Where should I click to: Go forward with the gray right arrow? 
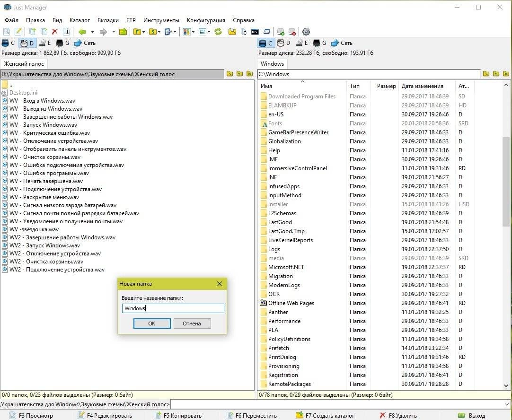(103, 32)
